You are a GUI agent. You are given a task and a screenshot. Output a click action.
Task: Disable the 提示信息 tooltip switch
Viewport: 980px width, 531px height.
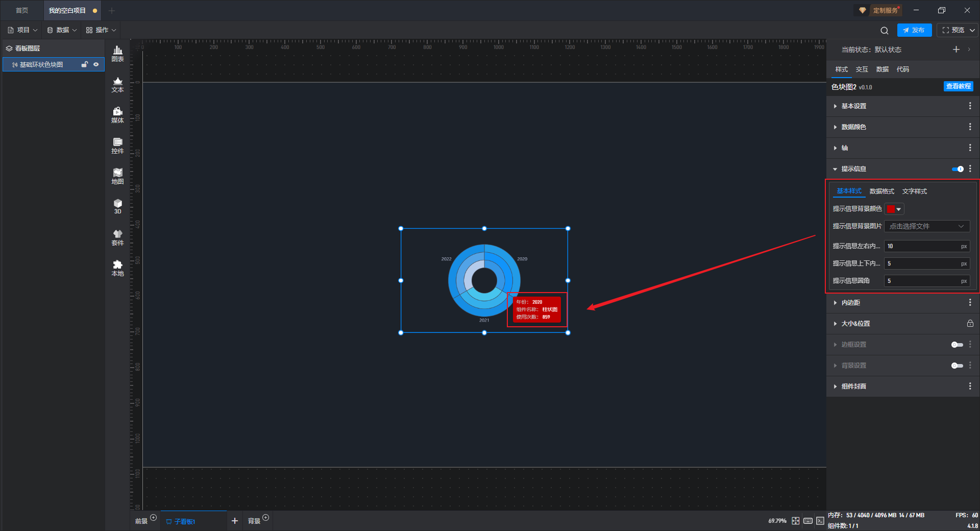[958, 169]
